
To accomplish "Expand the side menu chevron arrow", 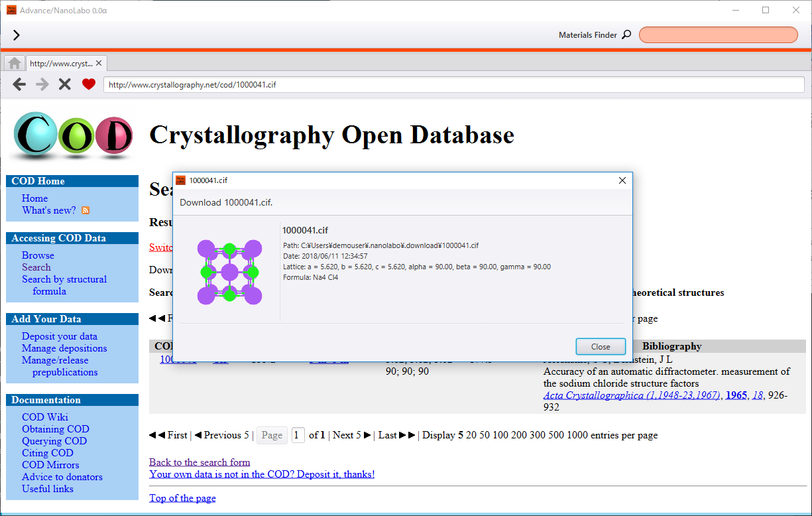I will coord(17,35).
